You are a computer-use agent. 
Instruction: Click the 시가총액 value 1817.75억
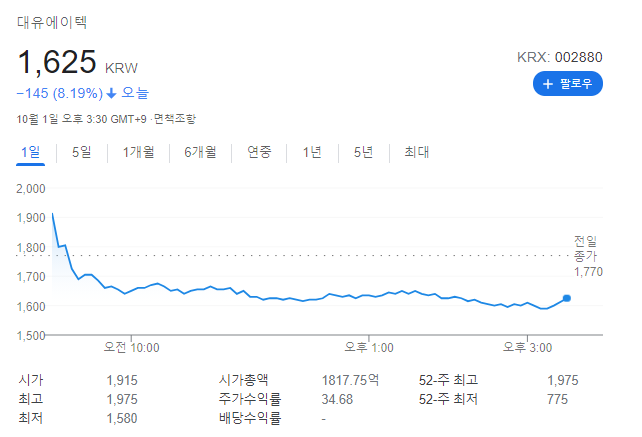(350, 380)
